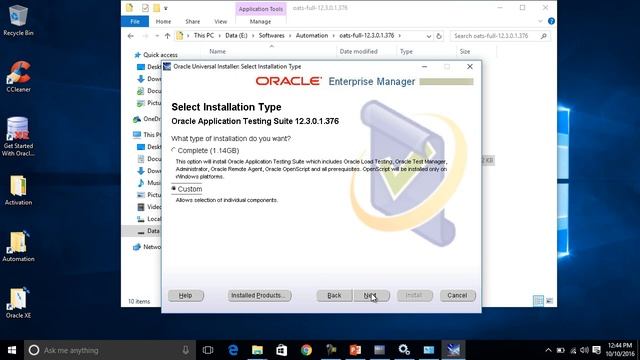Go up one folder level
Screen dimensions: 640x360
[x=167, y=36]
